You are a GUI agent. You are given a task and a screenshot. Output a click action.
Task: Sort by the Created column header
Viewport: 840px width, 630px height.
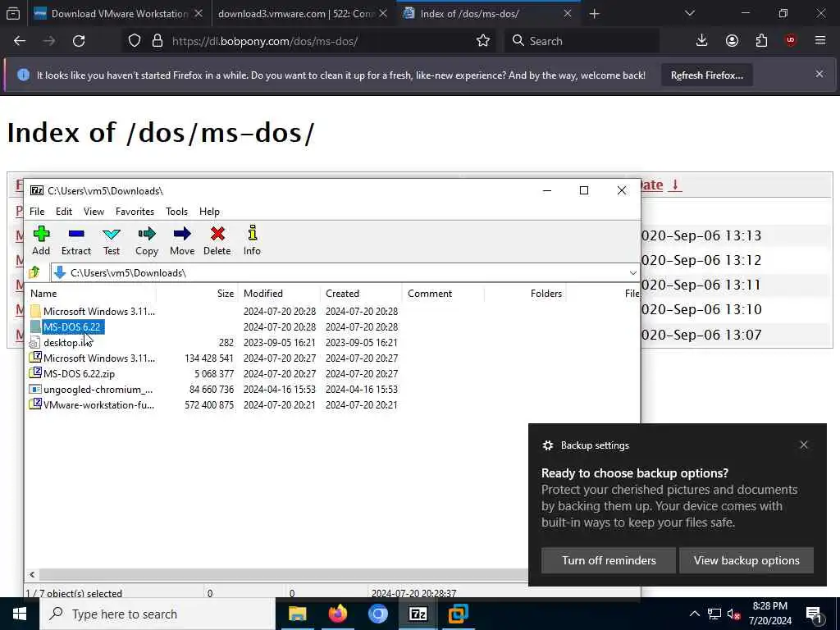362,294
